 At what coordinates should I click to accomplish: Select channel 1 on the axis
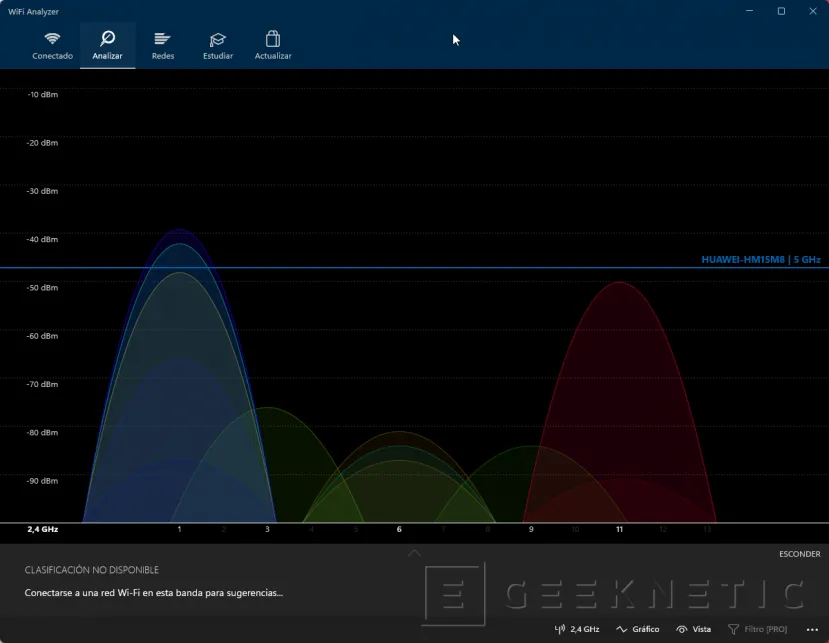pos(179,529)
